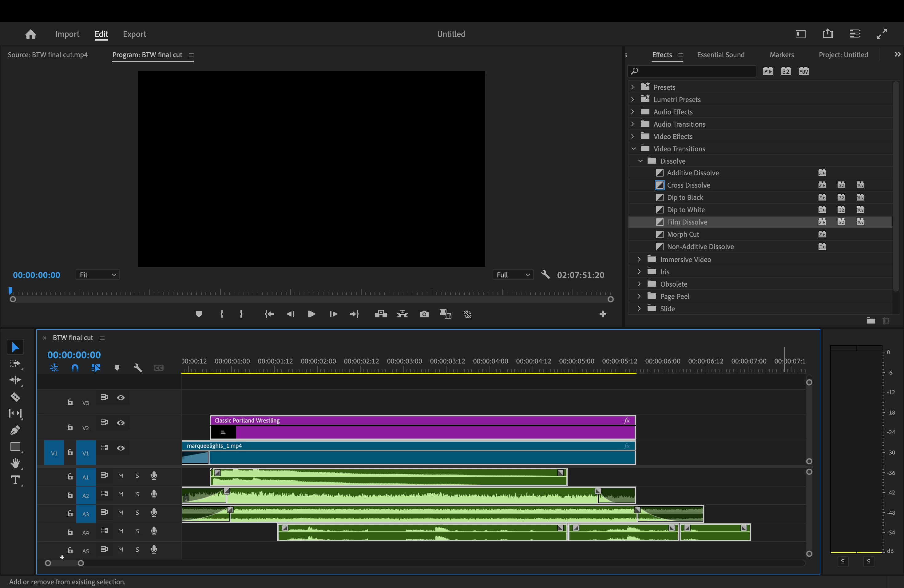Select the Ripple Edit tool
This screenshot has height=588, width=904.
(15, 380)
